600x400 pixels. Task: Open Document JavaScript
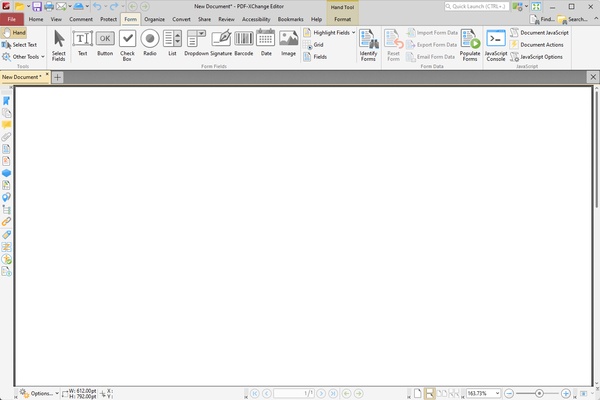[x=540, y=33]
